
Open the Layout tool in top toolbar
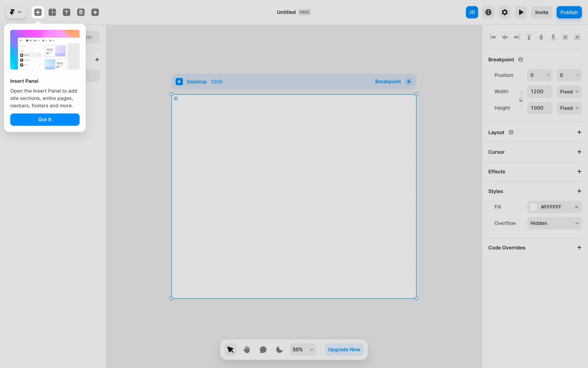[x=52, y=12]
